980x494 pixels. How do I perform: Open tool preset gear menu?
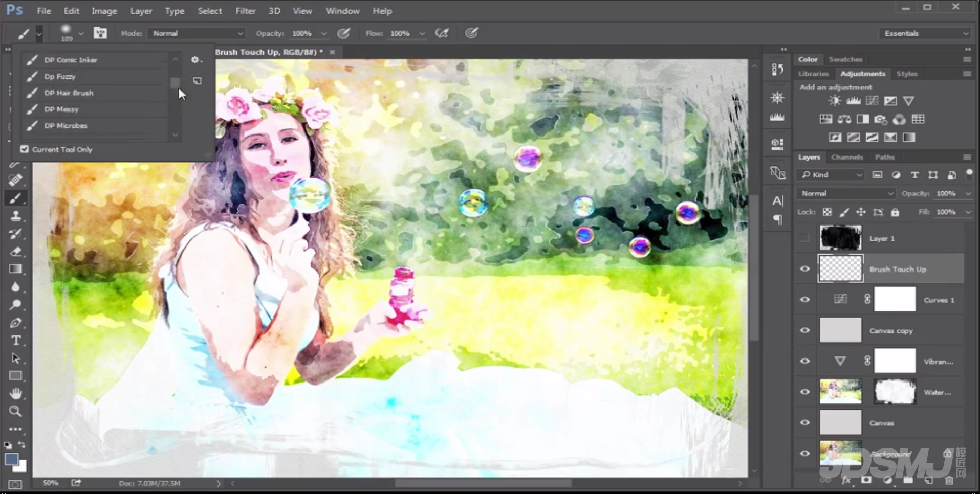coord(196,60)
